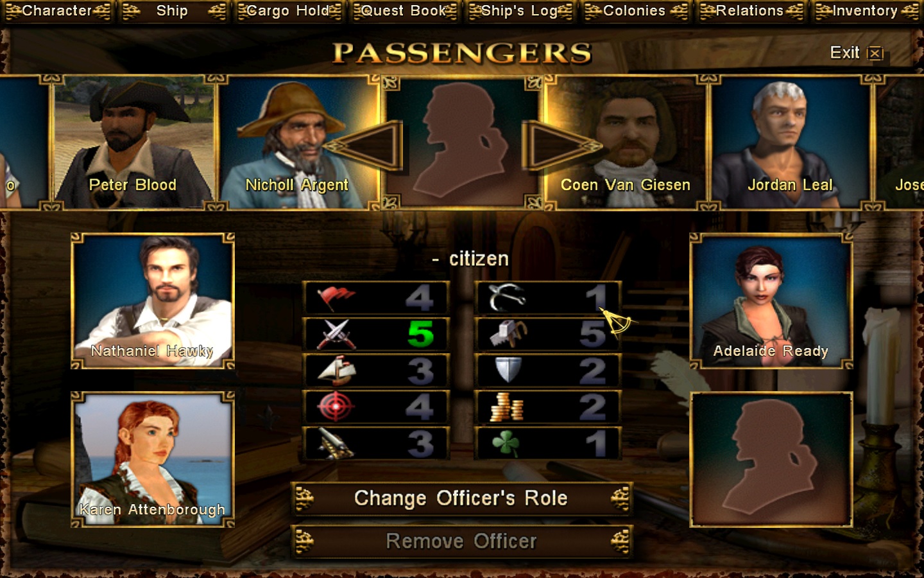Open the Cargo Hold tab
Screen dimensions: 924x578
coord(287,11)
